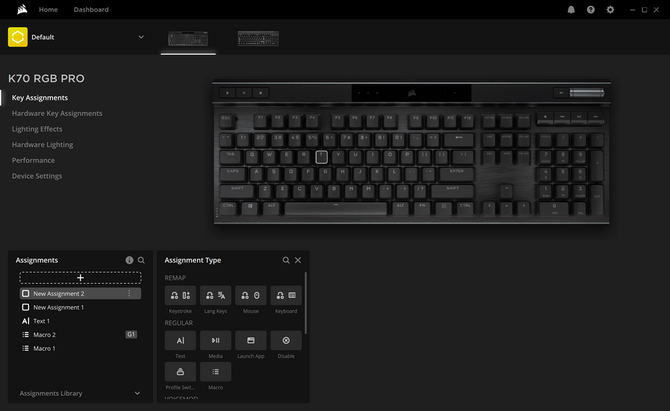Click the numpad 0 key
The width and height of the screenshot is (670, 411).
pyautogui.click(x=554, y=208)
